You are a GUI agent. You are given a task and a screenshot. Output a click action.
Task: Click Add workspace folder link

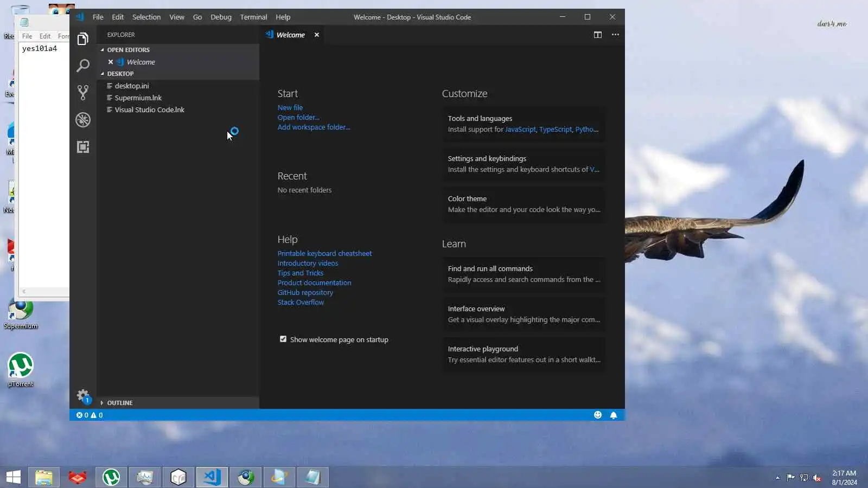pyautogui.click(x=314, y=127)
